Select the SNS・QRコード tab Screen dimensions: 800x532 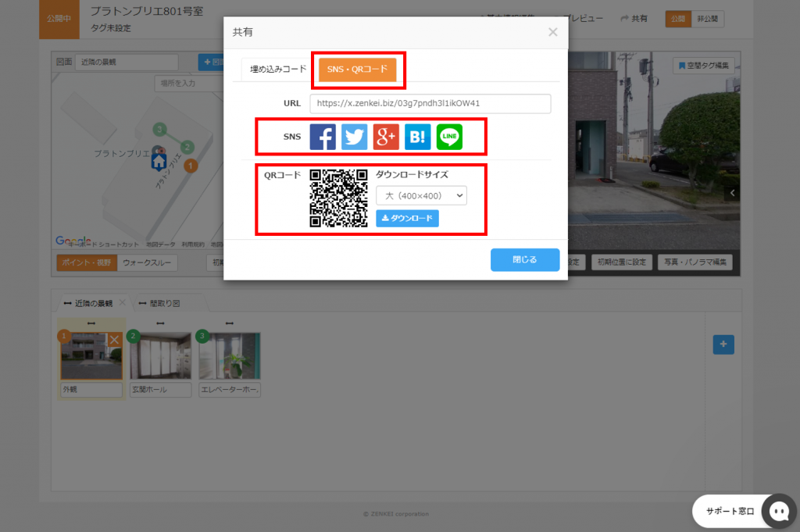click(x=357, y=70)
